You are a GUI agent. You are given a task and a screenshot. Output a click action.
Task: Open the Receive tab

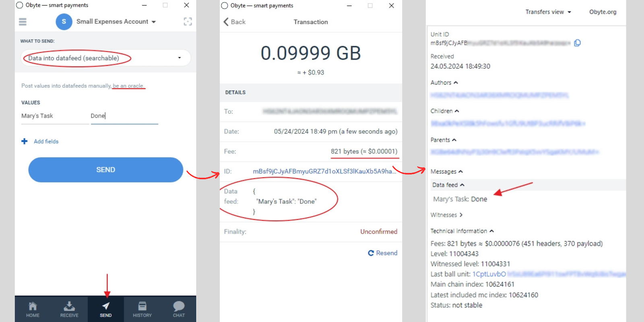[69, 309]
